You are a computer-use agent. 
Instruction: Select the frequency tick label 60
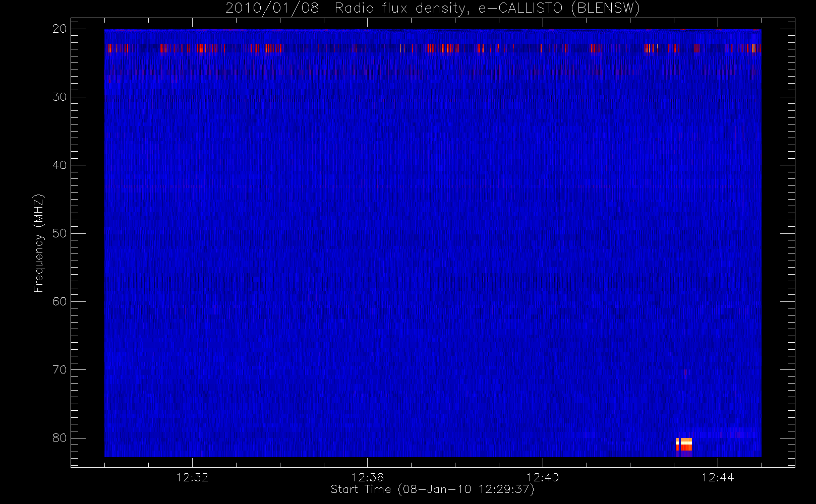[x=60, y=301]
